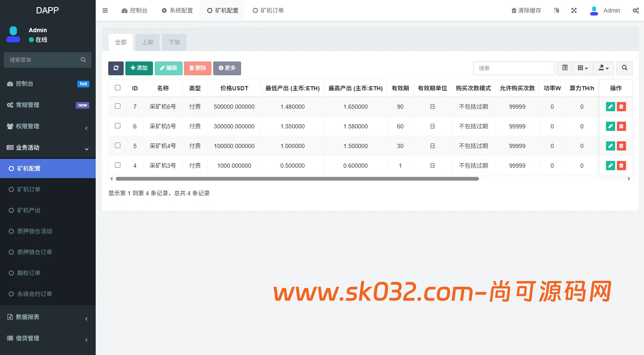Click the red 删除 toolbar button
Screen dimensions: 644x355
click(x=198, y=68)
